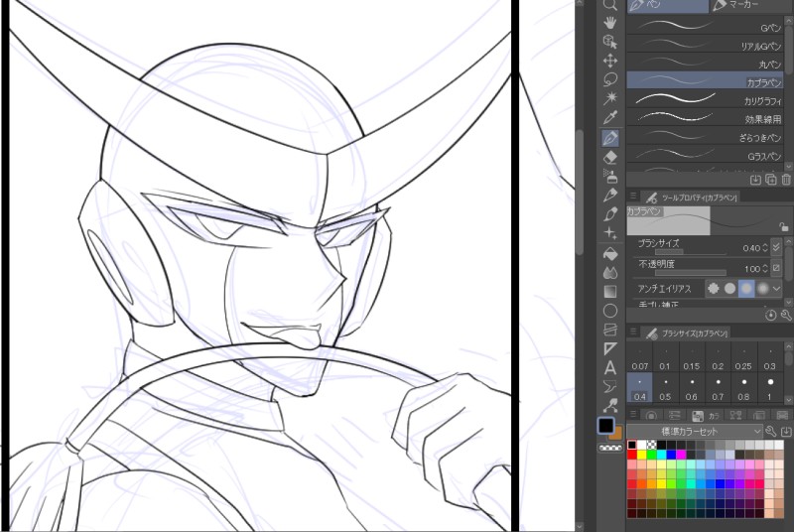
Task: Select the カリグラフィ sub tool
Action: 705,98
